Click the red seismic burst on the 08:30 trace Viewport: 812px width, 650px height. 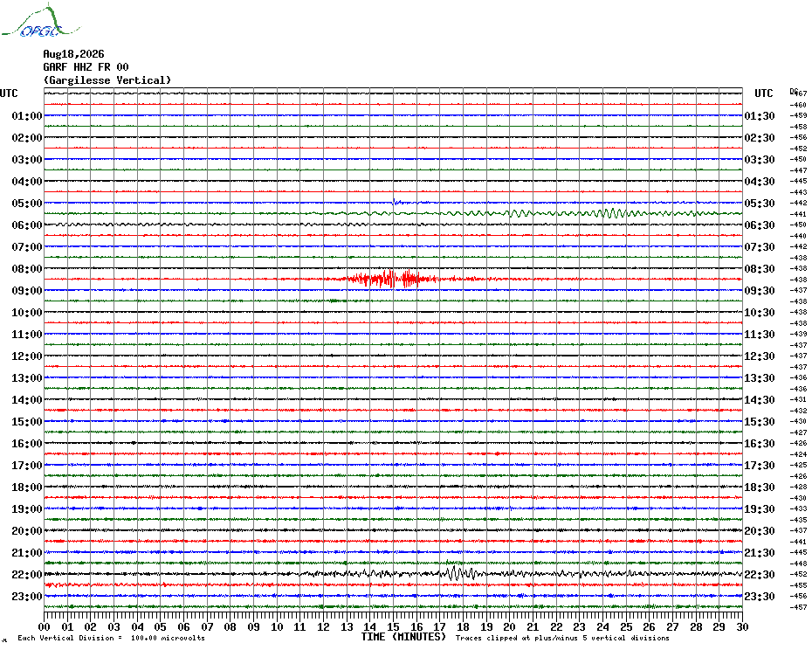(x=392, y=279)
